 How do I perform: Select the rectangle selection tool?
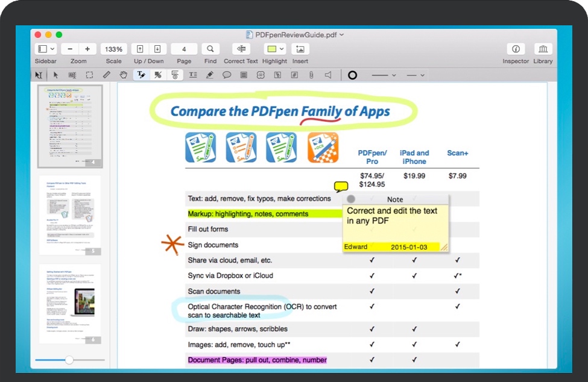(x=89, y=75)
